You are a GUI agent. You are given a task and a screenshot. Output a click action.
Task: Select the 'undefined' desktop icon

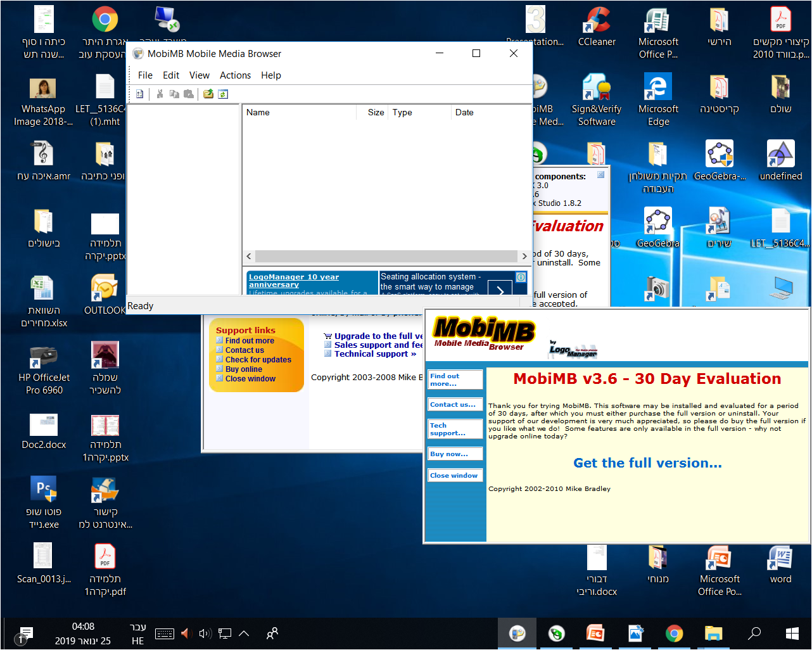click(x=780, y=160)
